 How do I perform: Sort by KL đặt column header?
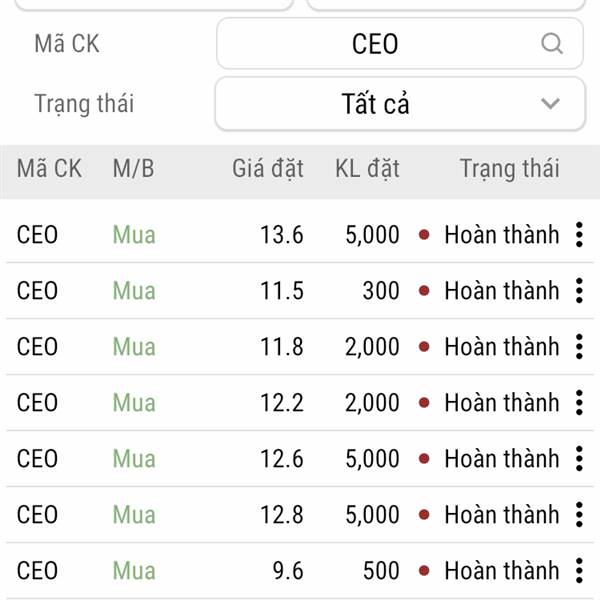tap(367, 169)
